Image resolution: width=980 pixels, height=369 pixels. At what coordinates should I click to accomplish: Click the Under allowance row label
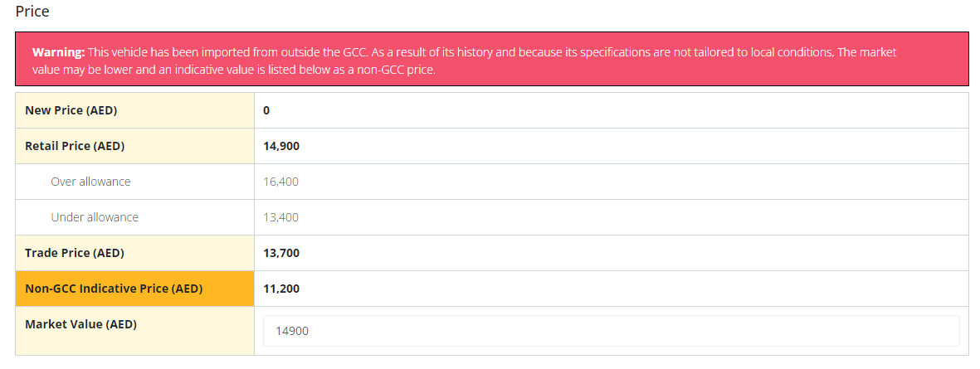coord(95,217)
